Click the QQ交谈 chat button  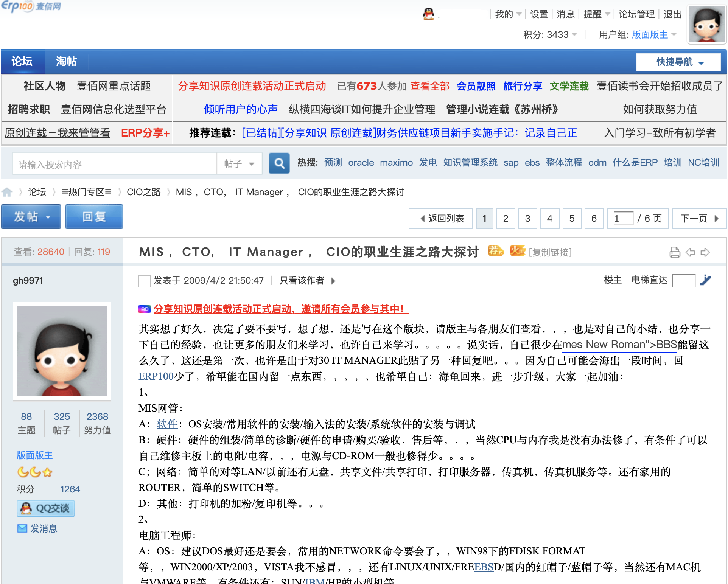tap(46, 508)
